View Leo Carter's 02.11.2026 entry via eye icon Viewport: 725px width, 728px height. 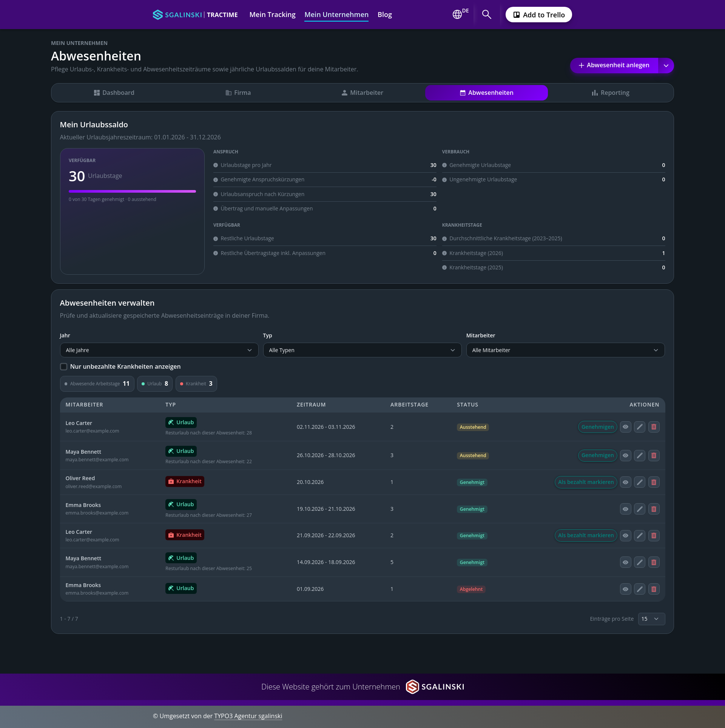pyautogui.click(x=626, y=427)
